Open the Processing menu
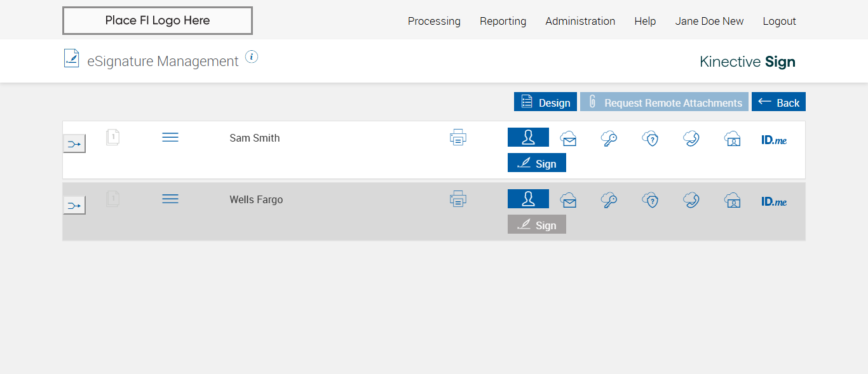868x374 pixels. point(434,21)
